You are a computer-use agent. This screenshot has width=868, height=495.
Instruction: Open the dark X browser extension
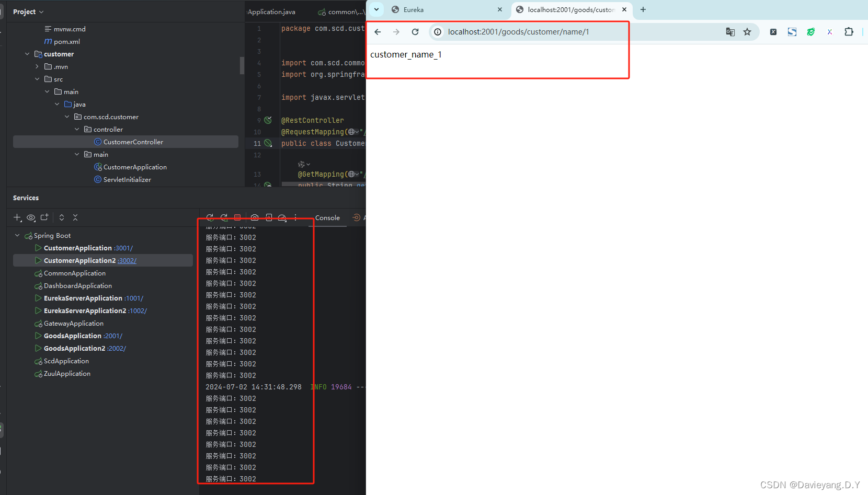pos(773,32)
